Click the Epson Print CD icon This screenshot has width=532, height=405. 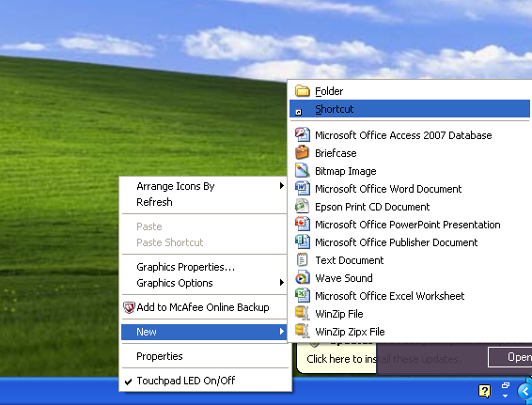click(302, 206)
